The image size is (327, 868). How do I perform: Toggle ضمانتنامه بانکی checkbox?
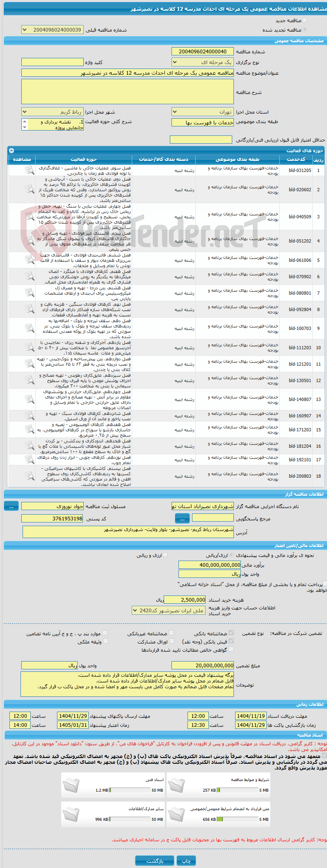tap(231, 633)
